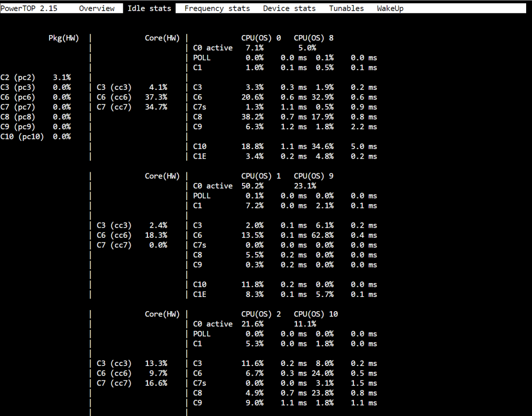Image resolution: width=532 pixels, height=416 pixels.
Task: Select the 20.6% C6 value for CPU 0
Action: pyautogui.click(x=252, y=97)
